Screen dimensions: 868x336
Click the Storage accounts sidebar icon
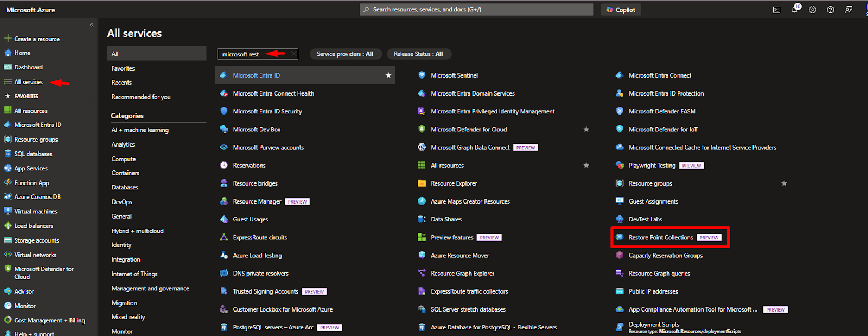click(8, 240)
